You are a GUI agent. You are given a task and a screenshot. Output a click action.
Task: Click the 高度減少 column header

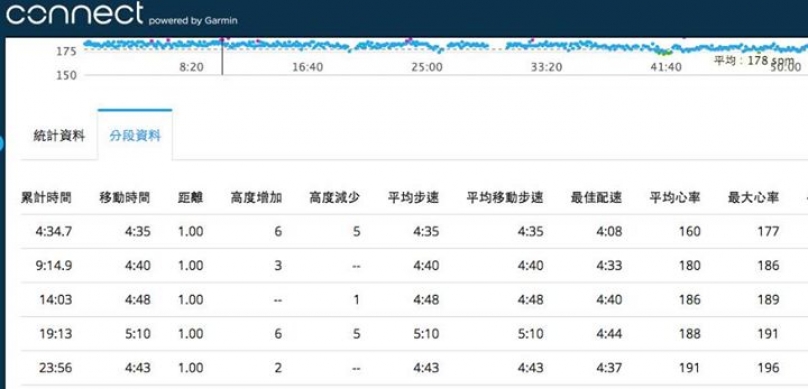pyautogui.click(x=335, y=197)
